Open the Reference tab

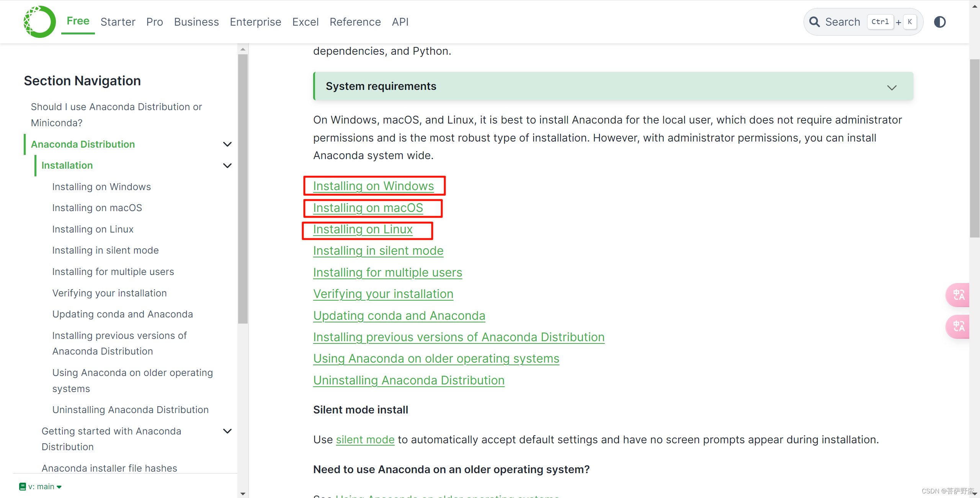coord(355,22)
